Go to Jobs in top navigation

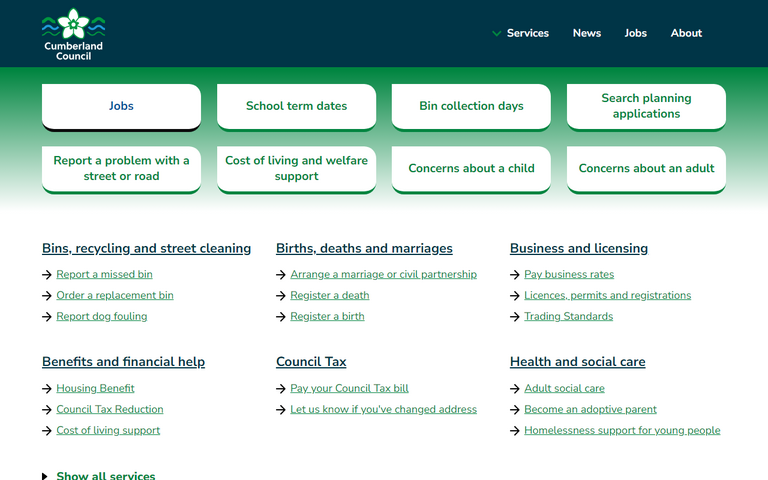(x=635, y=33)
